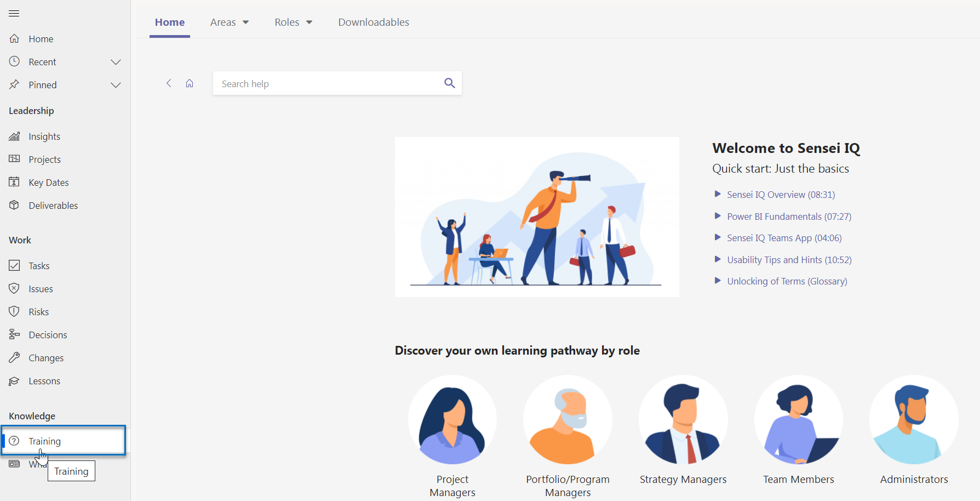
Task: Click the Recent clock icon
Action: (14, 61)
